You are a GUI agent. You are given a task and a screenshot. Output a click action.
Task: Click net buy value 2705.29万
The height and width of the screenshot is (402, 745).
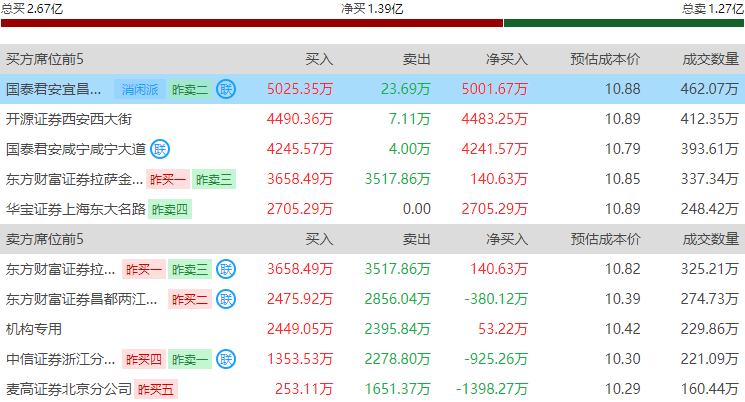coord(495,209)
